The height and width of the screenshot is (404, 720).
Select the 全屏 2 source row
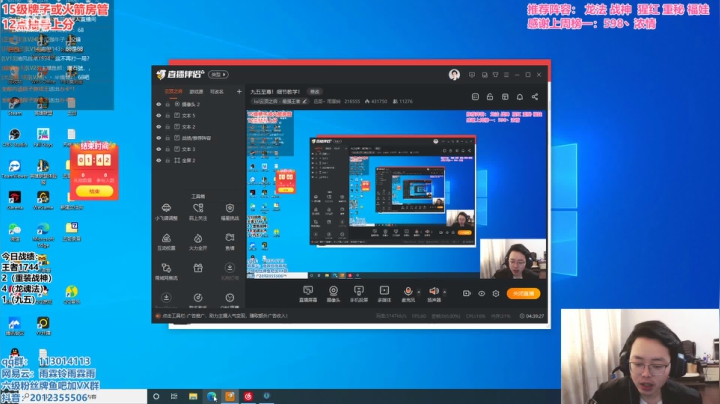coord(198,160)
